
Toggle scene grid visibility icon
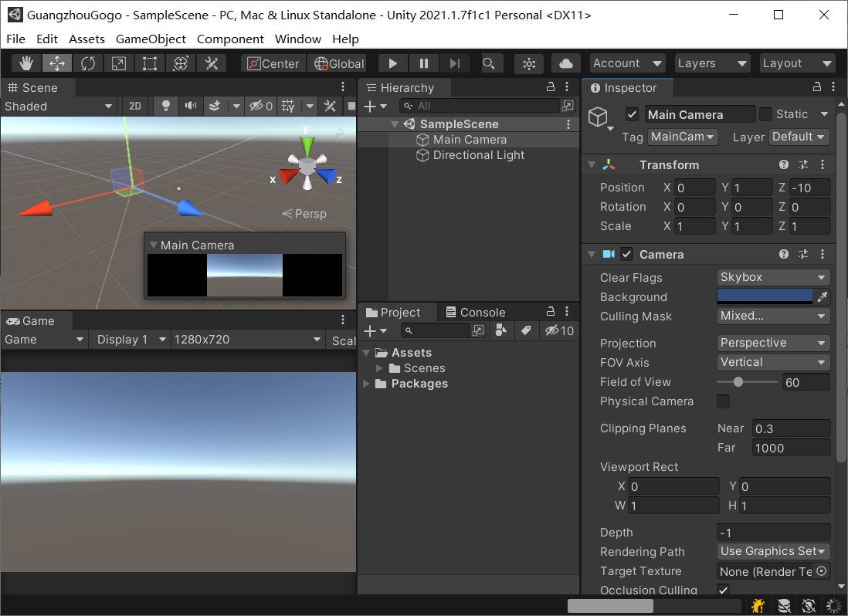coord(288,106)
